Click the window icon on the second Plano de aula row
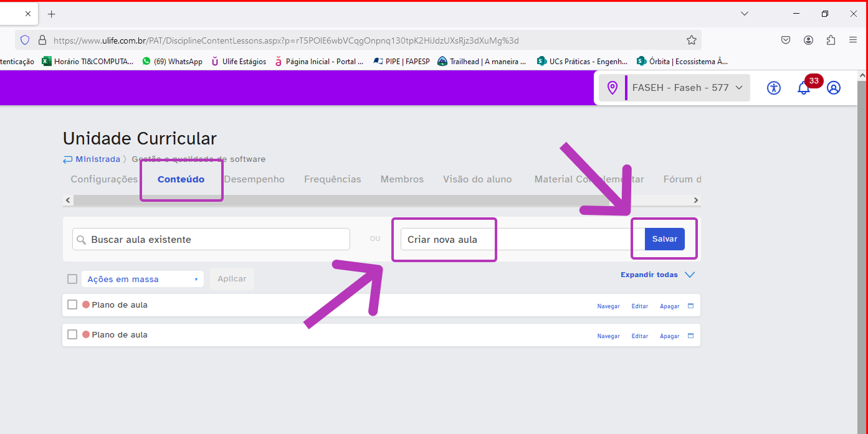The height and width of the screenshot is (434, 868). point(690,336)
